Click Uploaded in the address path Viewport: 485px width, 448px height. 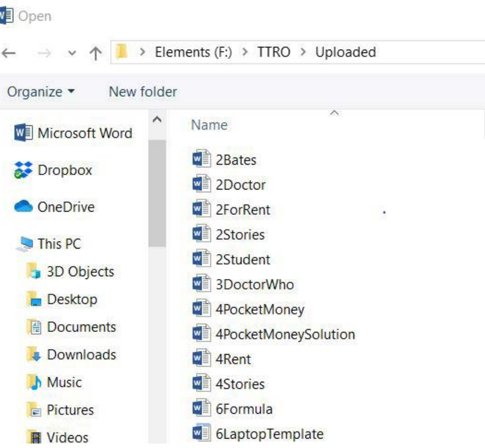click(x=345, y=52)
